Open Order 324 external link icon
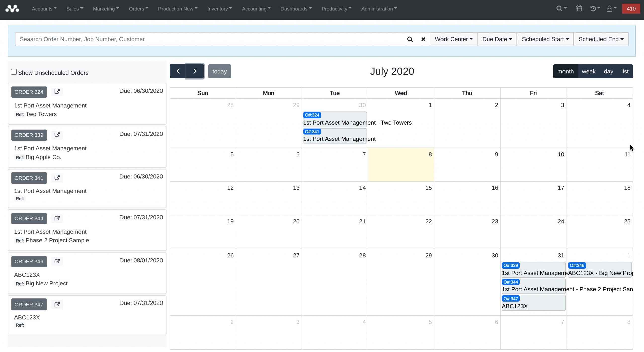The height and width of the screenshot is (352, 644). 57,92
